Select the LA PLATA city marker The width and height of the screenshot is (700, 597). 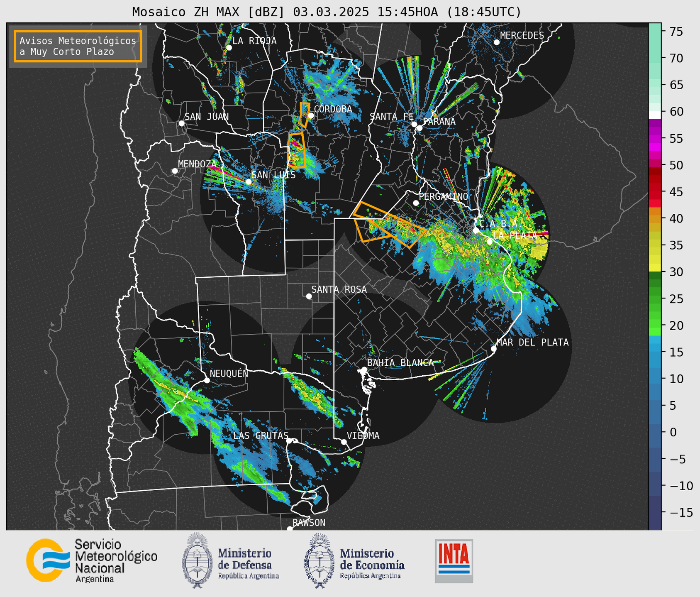pyautogui.click(x=490, y=242)
